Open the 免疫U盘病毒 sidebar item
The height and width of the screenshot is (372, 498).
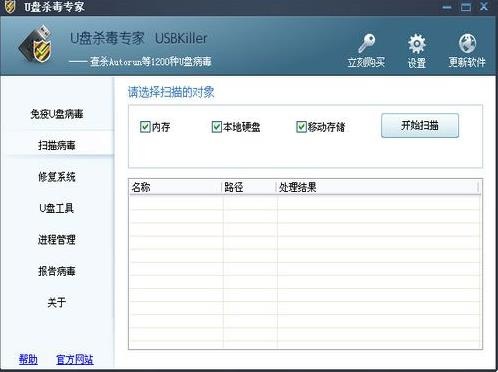[x=57, y=114]
